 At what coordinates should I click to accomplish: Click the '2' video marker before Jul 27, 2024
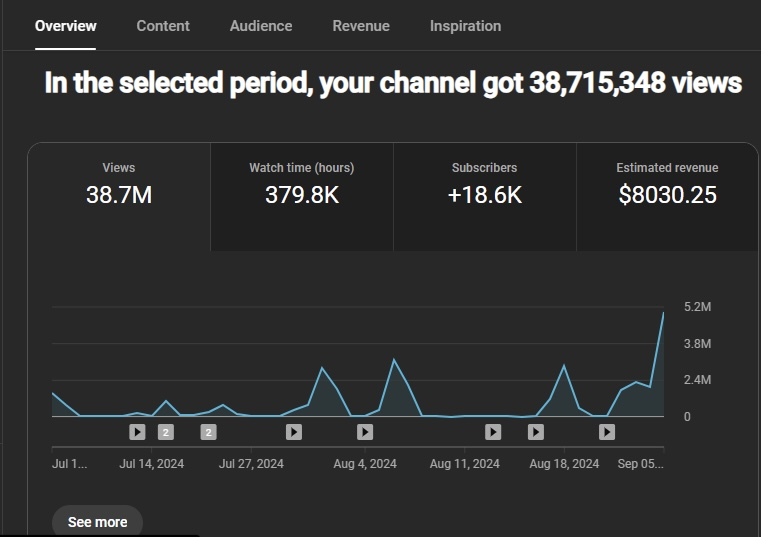[209, 432]
